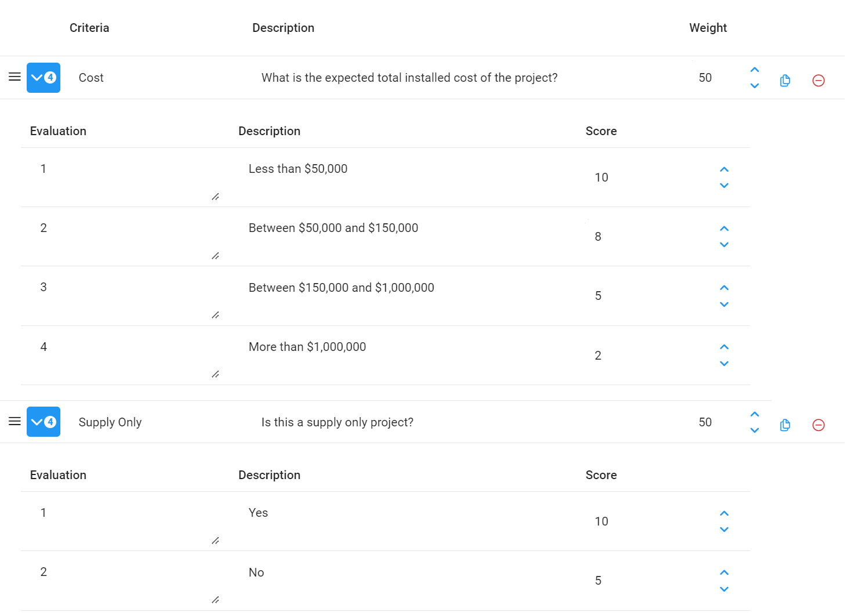The width and height of the screenshot is (854, 616).
Task: Decrease score for the No evaluation
Action: (724, 589)
